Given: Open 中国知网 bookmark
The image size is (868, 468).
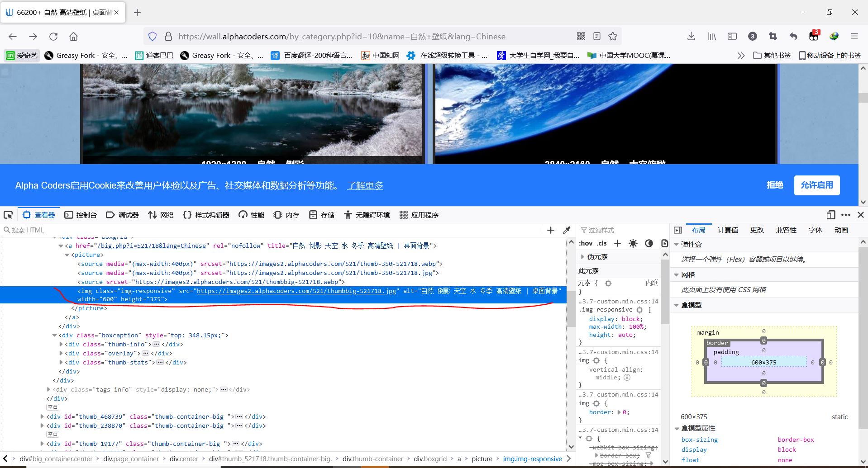Looking at the screenshot, I should [x=380, y=56].
